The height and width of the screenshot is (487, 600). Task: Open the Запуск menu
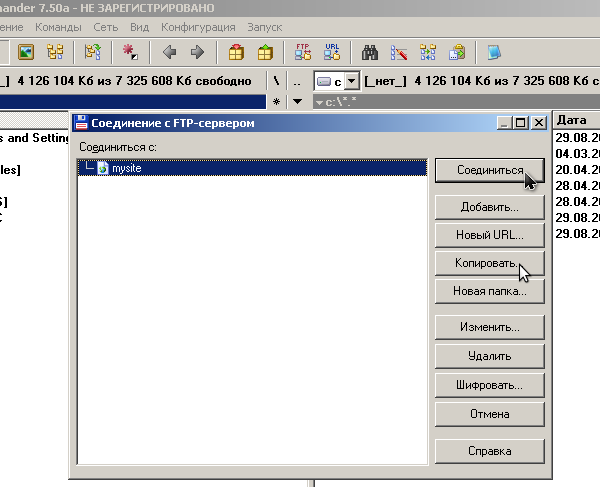click(264, 27)
